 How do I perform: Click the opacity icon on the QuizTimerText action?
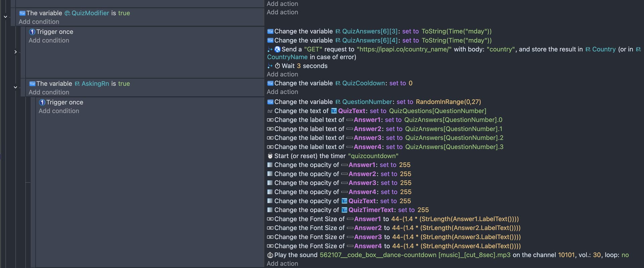[x=270, y=210]
